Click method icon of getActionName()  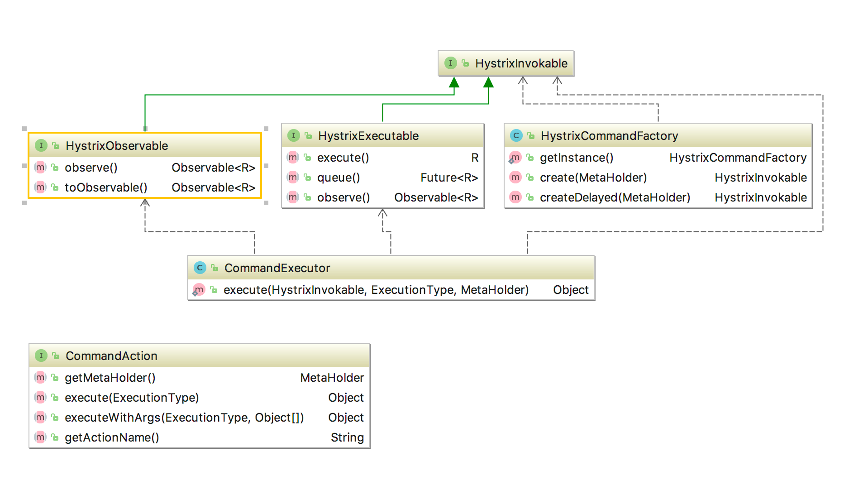click(x=40, y=437)
